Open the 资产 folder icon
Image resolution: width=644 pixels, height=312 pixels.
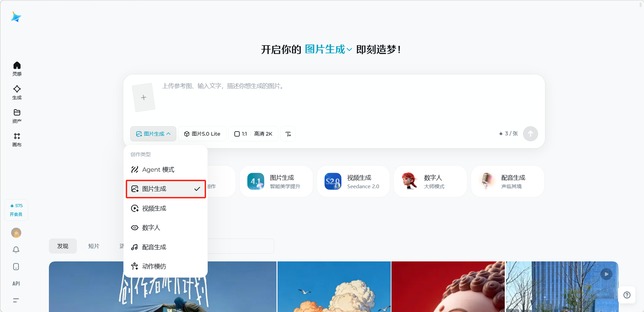coord(17,116)
